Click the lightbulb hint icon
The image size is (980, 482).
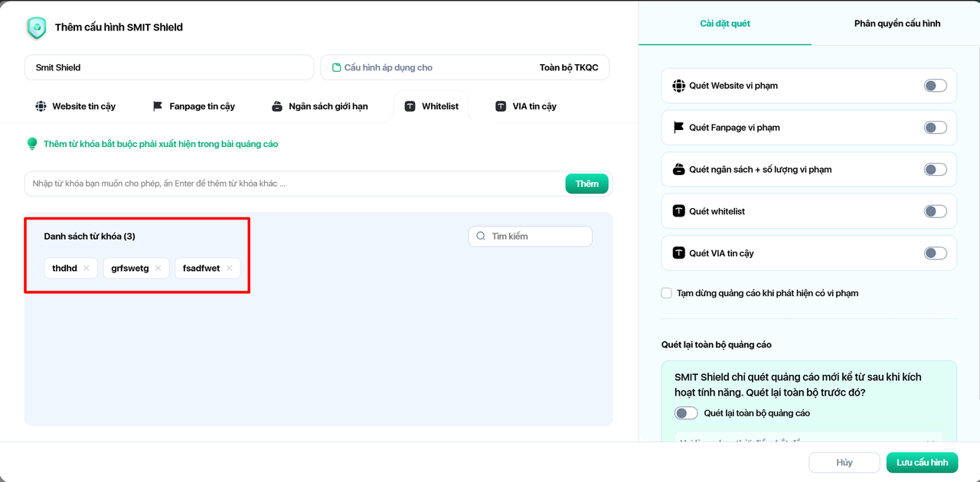point(32,144)
